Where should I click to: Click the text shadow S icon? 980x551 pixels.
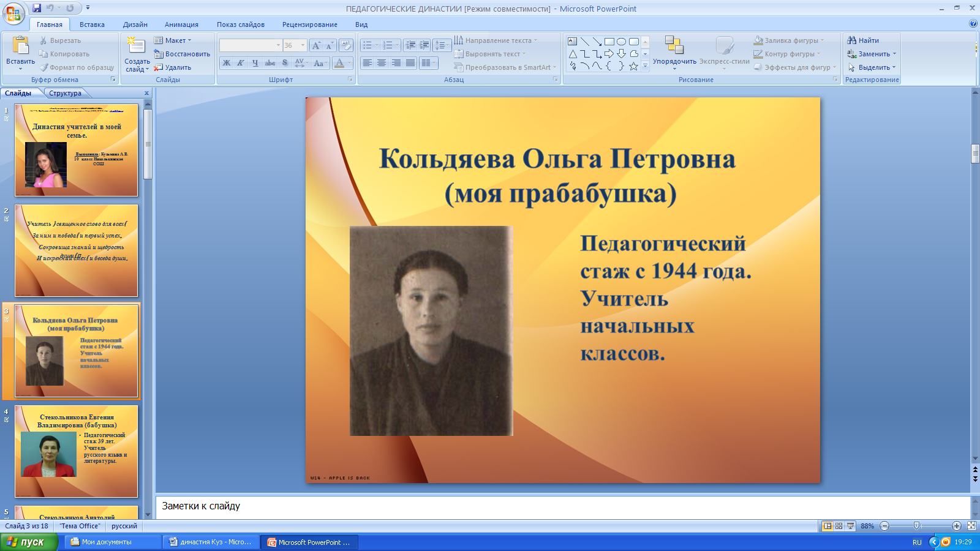(x=285, y=63)
